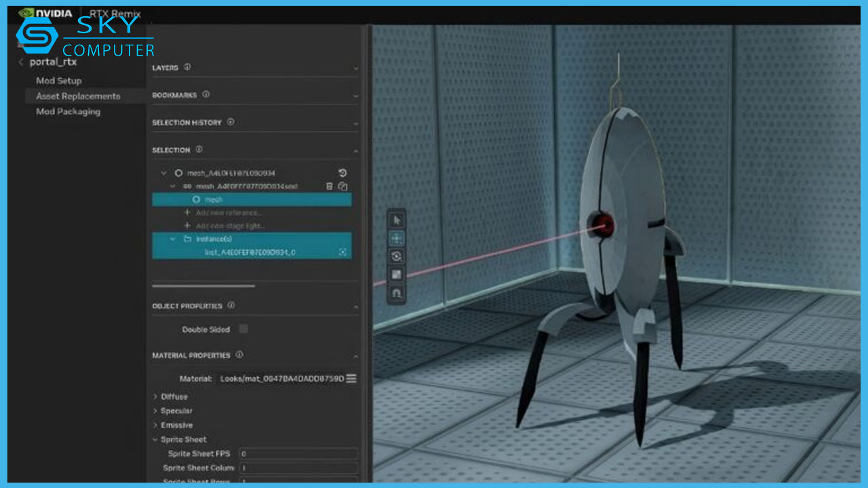This screenshot has width=868, height=488.
Task: Click the Sprite Sheet FPS input field
Action: pyautogui.click(x=298, y=453)
